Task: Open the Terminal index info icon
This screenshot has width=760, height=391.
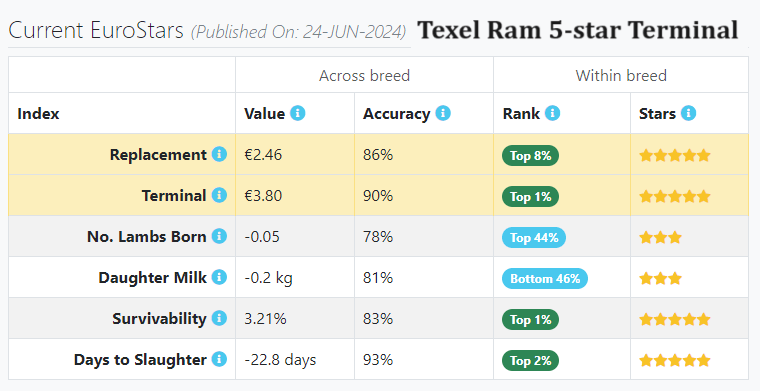Action: pyautogui.click(x=219, y=195)
